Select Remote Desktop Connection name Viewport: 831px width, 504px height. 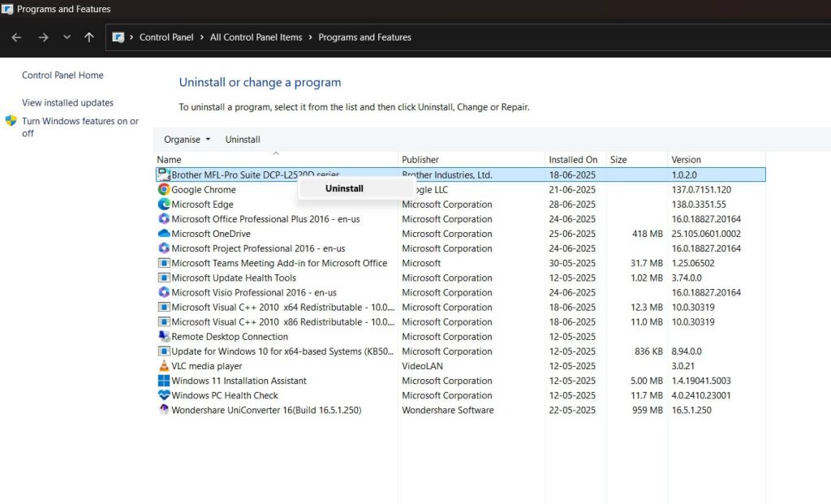230,337
